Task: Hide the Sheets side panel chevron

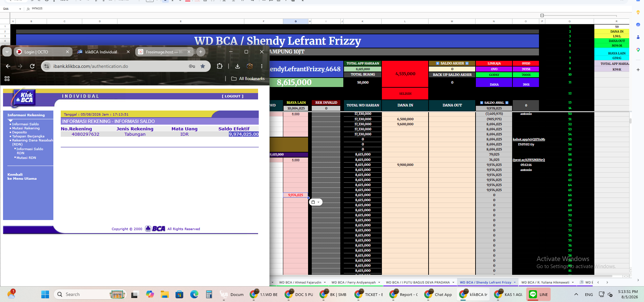Action: point(638,280)
